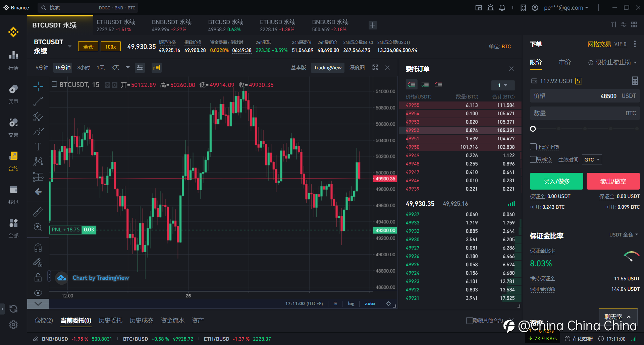
Task: Click the 100x leverage button
Action: [111, 47]
